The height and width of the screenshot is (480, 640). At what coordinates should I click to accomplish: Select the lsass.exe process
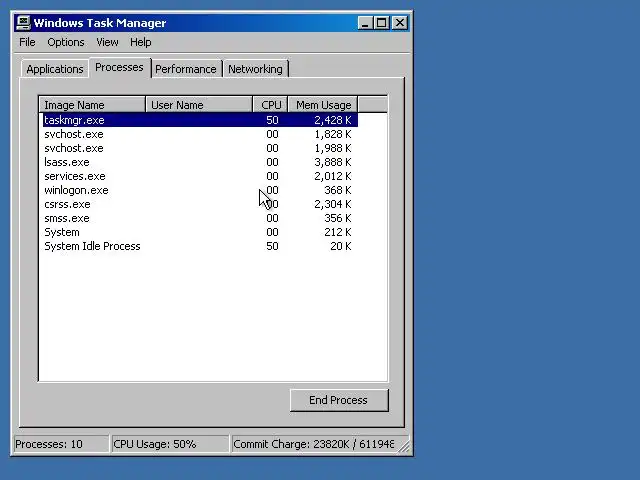click(200, 162)
